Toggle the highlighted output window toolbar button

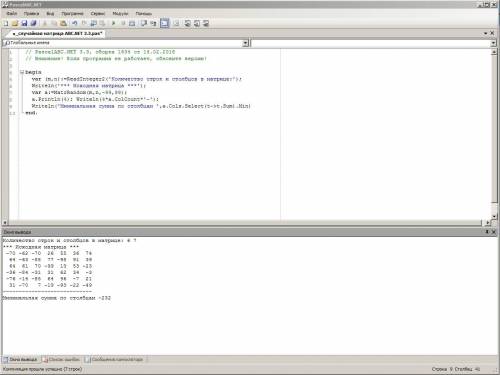pos(165,23)
